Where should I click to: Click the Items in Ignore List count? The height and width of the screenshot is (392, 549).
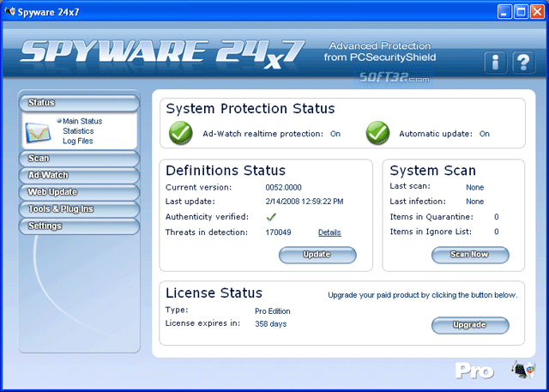(496, 232)
